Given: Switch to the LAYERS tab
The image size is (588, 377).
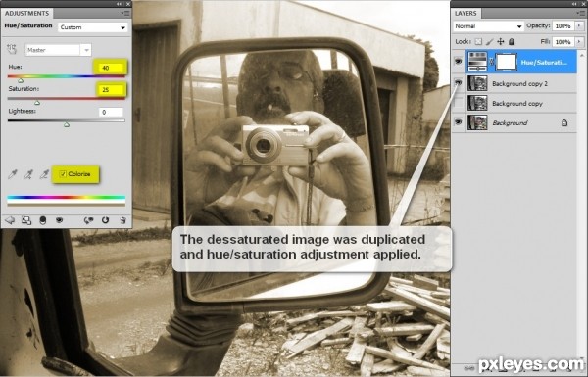Looking at the screenshot, I should [x=465, y=13].
